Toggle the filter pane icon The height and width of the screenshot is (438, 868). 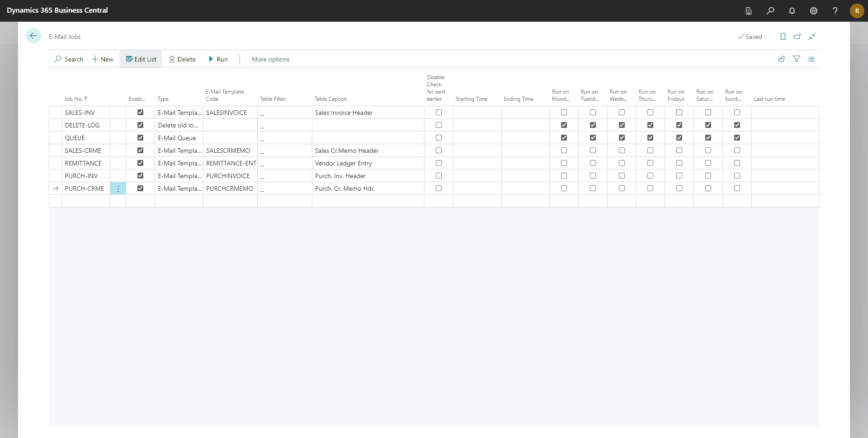pos(797,59)
